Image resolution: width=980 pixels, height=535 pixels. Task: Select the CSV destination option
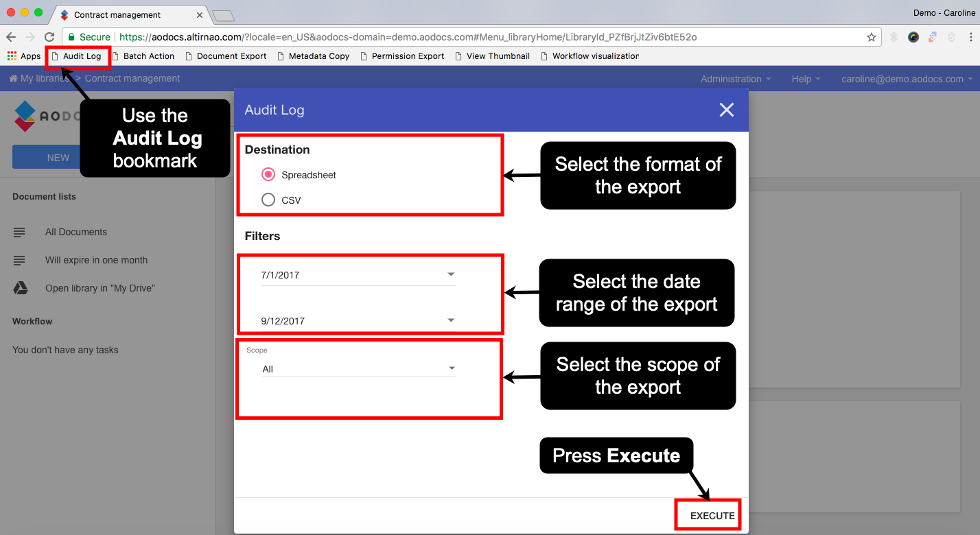[268, 200]
